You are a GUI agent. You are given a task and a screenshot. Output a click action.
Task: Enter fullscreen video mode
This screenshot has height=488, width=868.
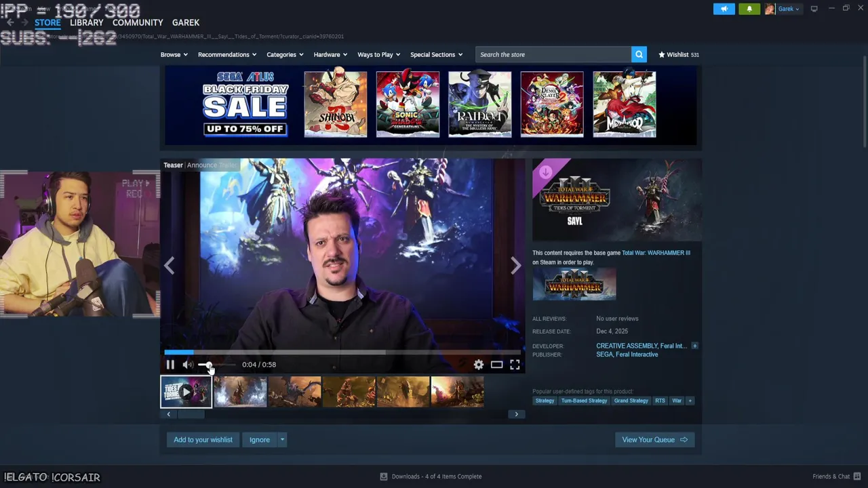point(515,365)
